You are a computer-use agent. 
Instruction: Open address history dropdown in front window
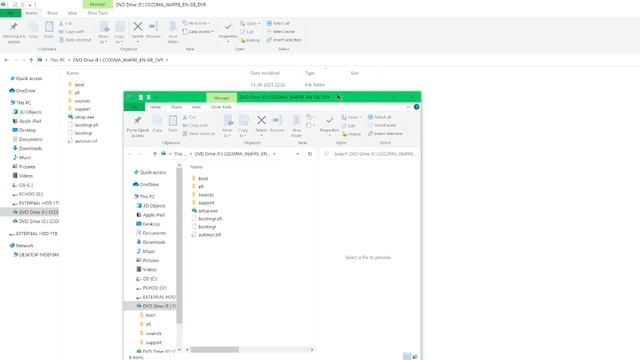pyautogui.click(x=298, y=154)
